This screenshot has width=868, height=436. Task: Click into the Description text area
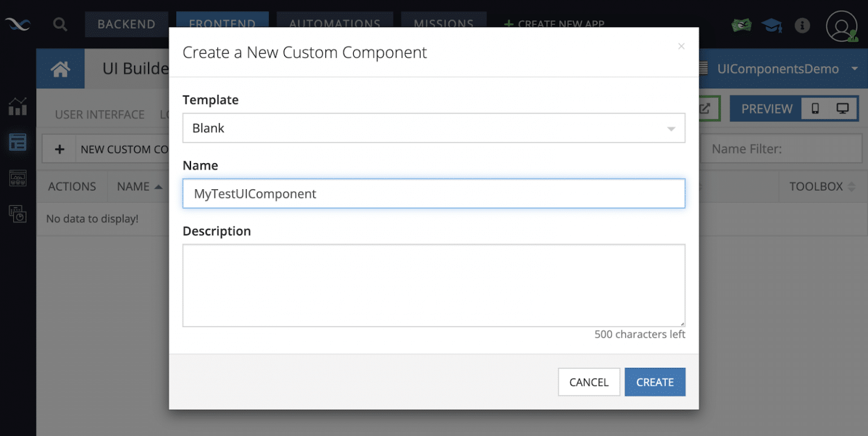(x=434, y=285)
